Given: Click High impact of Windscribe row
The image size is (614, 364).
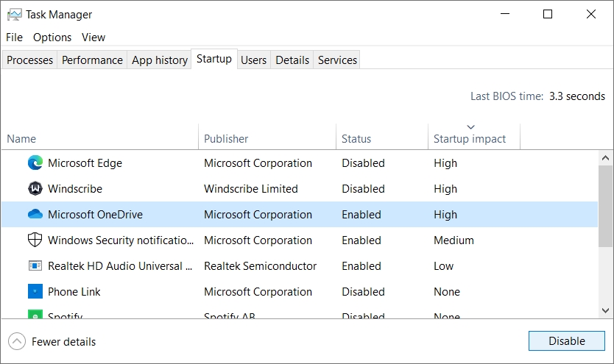Looking at the screenshot, I should (445, 189).
